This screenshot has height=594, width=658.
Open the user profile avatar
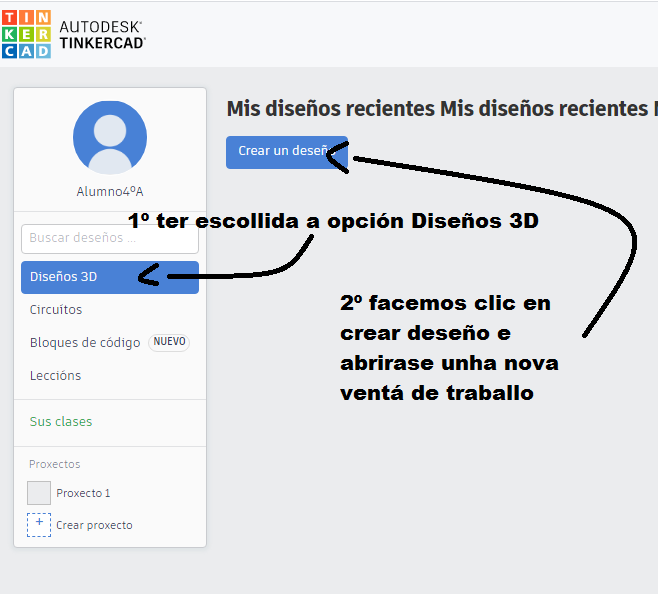[x=110, y=138]
